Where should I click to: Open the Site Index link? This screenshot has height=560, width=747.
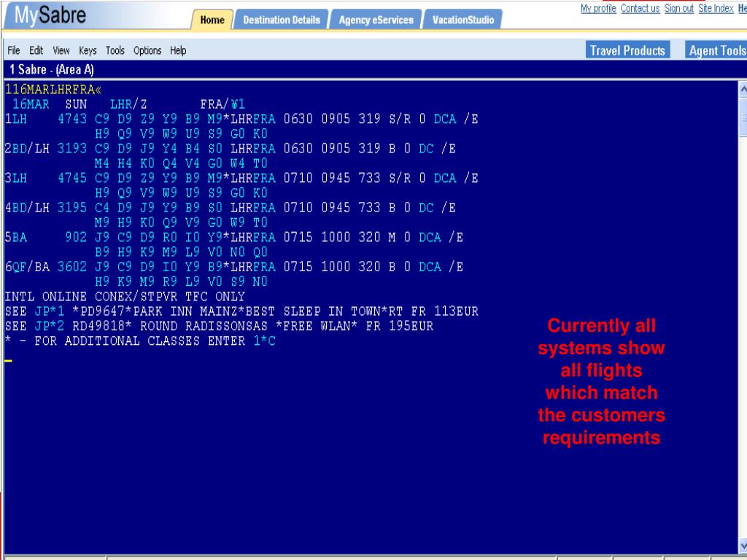pyautogui.click(x=716, y=8)
